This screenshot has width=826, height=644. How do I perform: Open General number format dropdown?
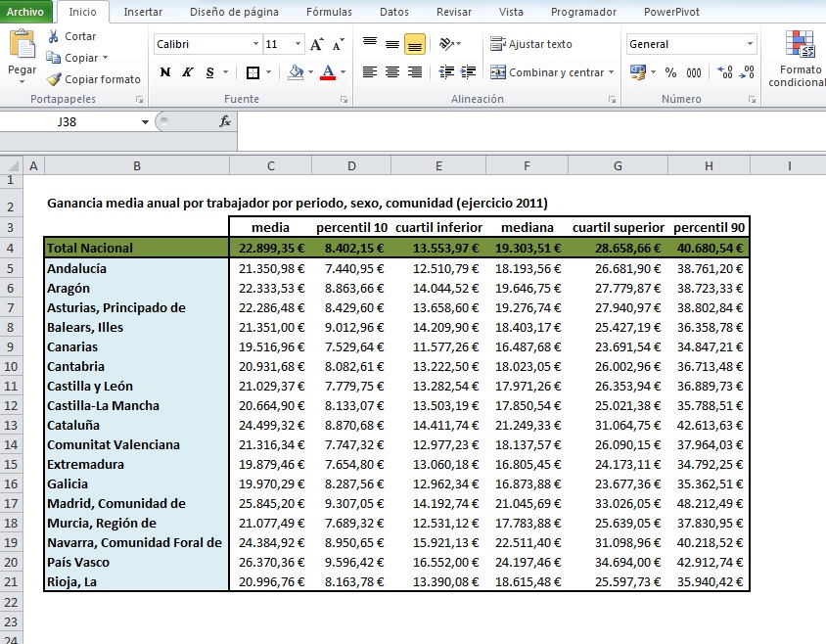click(750, 44)
